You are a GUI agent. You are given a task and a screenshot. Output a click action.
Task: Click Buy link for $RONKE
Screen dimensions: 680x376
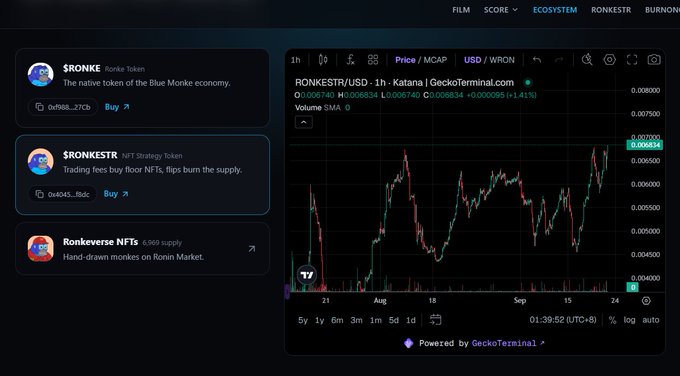117,107
